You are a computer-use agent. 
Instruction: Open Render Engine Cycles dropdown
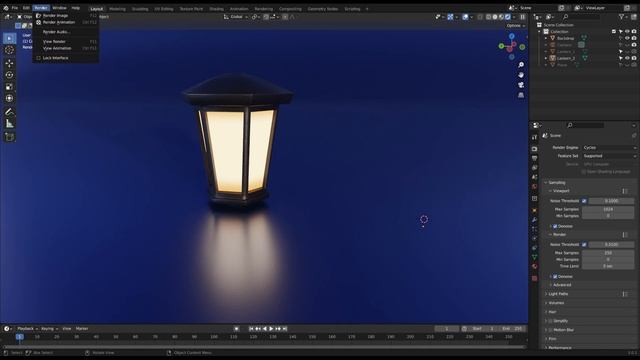click(610, 148)
